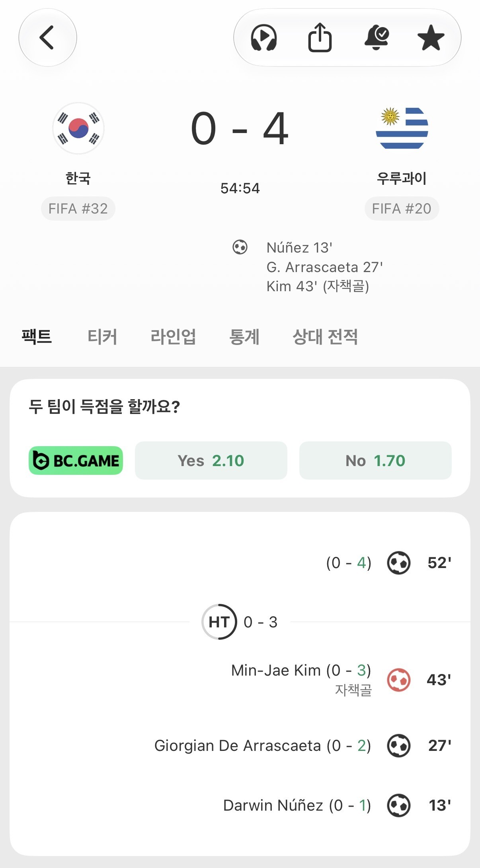Open the BC.GAME sponsor logo
Screen dimensions: 480x868
pyautogui.click(x=76, y=460)
